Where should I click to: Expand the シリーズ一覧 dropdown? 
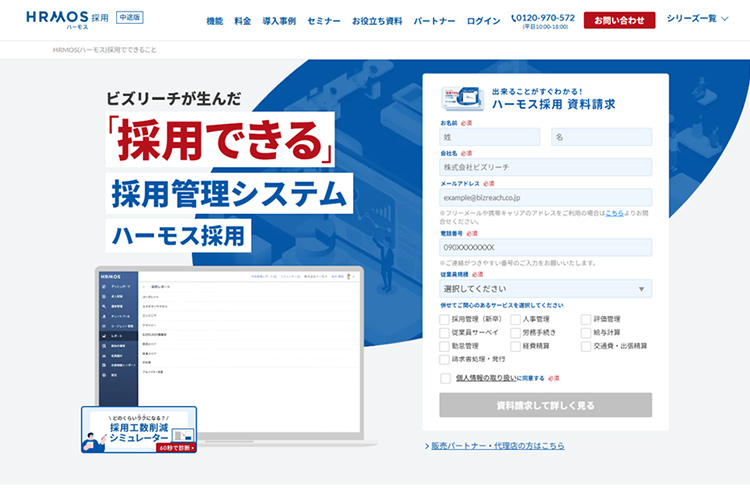697,19
